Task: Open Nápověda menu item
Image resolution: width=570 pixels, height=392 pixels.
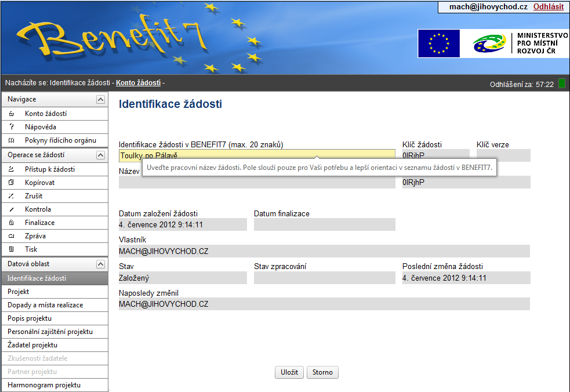Action: click(55, 127)
